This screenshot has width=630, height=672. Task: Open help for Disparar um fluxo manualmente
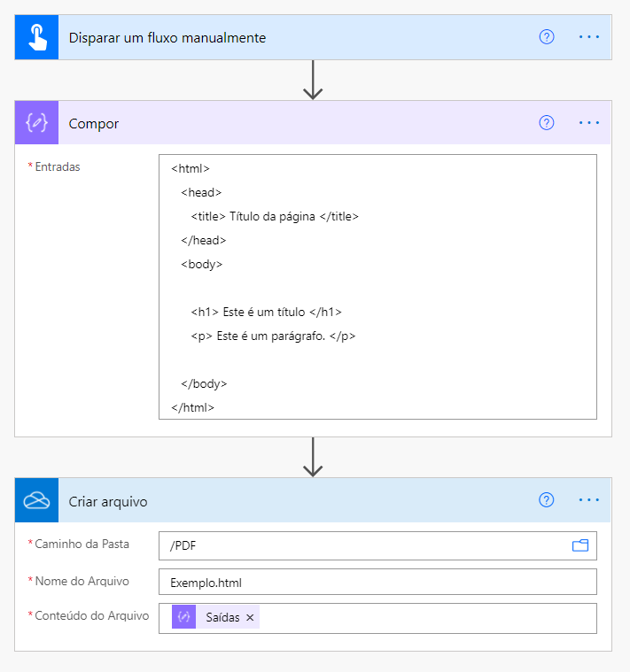click(x=547, y=37)
